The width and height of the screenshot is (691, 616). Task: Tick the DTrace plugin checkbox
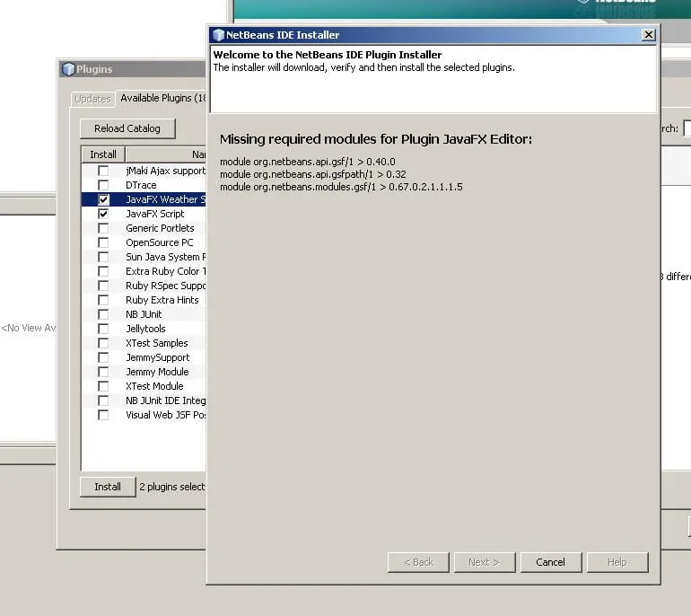(103, 185)
